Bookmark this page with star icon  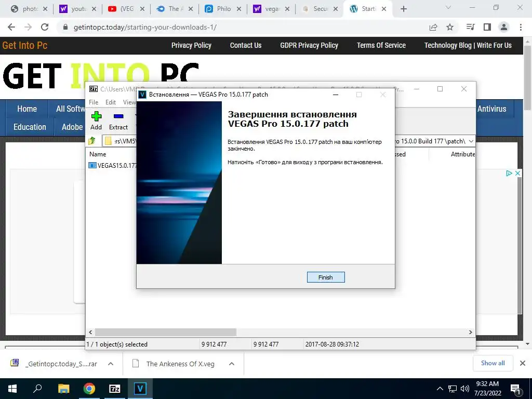pos(450,27)
